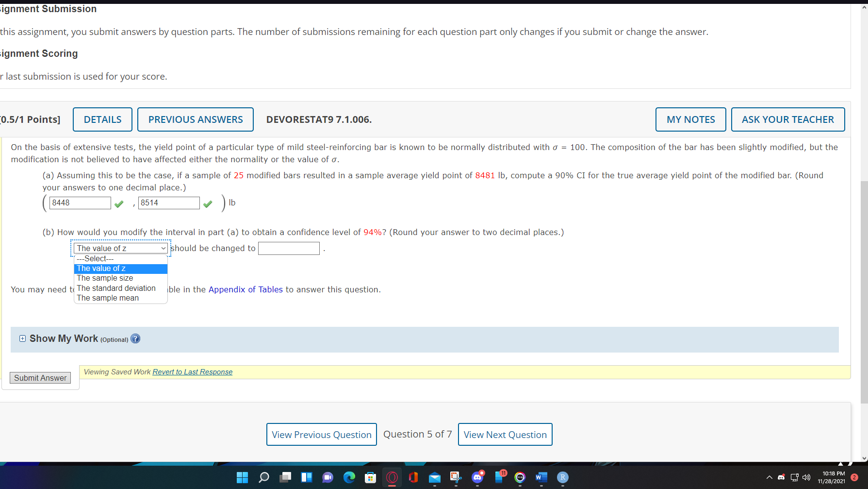
Task: Open the volume control in the system tray
Action: click(x=806, y=477)
